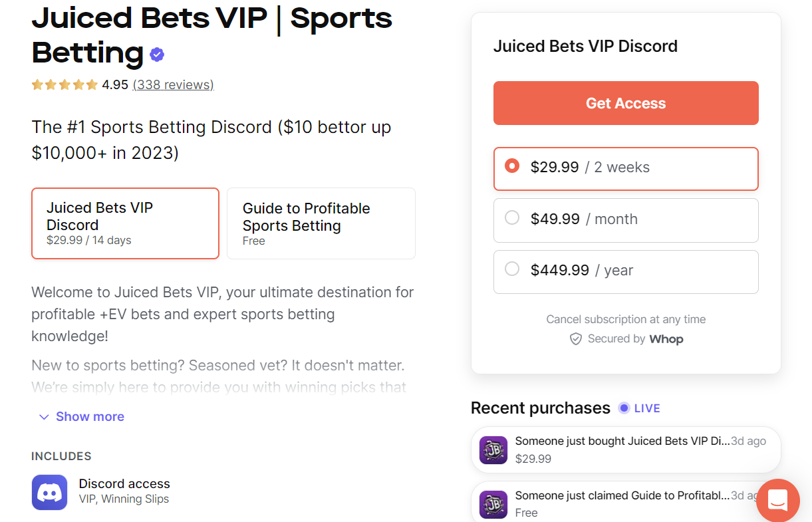Open the chat bubble support widget

[x=777, y=500]
